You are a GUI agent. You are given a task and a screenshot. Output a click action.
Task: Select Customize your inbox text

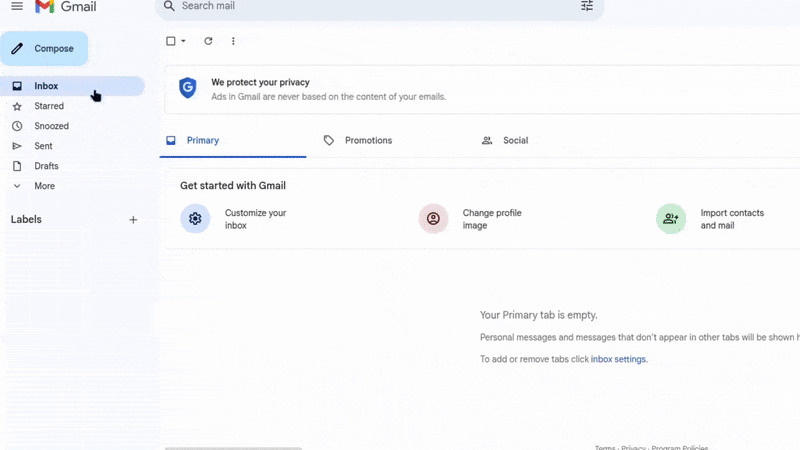(x=256, y=219)
